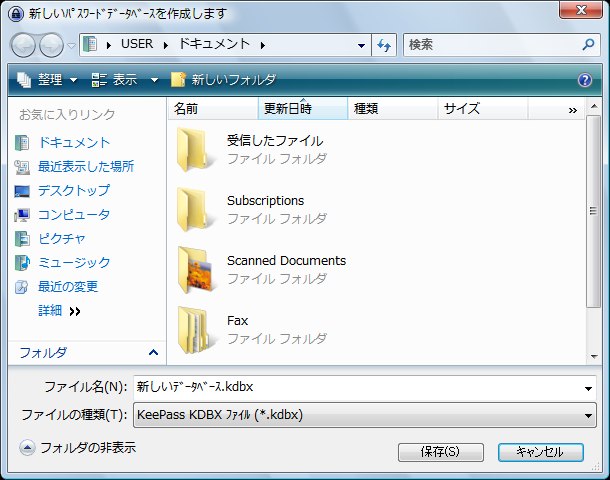Open ピクチャ favorite link
The width and height of the screenshot is (610, 480).
[x=61, y=238]
